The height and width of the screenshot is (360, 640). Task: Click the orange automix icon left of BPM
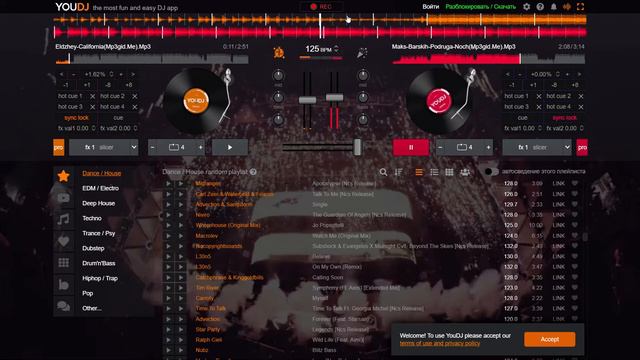click(x=279, y=52)
